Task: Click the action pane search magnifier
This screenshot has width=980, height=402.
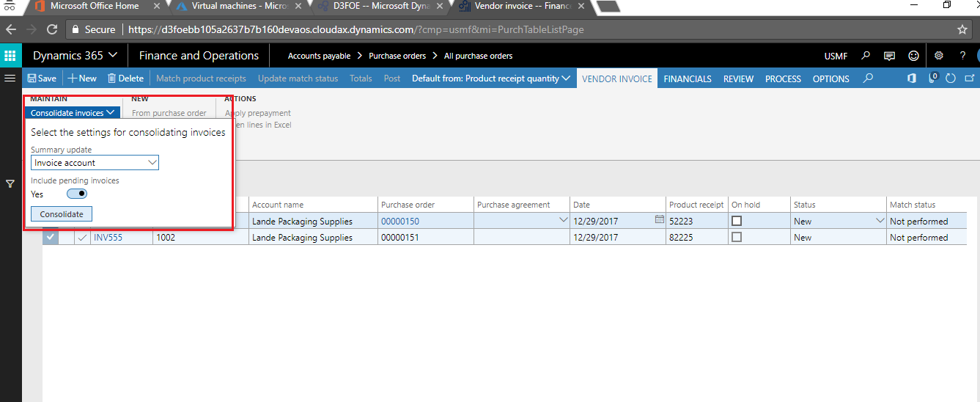Action: pyautogui.click(x=868, y=78)
